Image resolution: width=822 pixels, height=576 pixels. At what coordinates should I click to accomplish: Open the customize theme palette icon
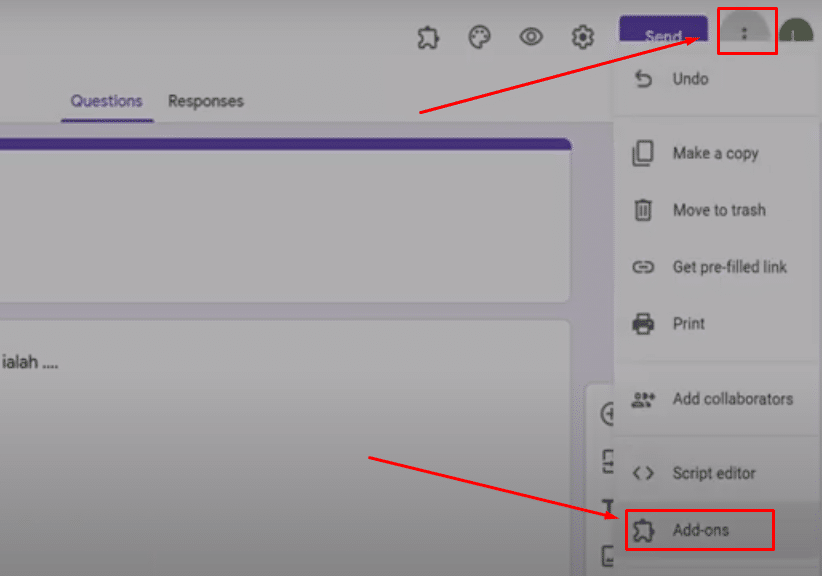(479, 37)
